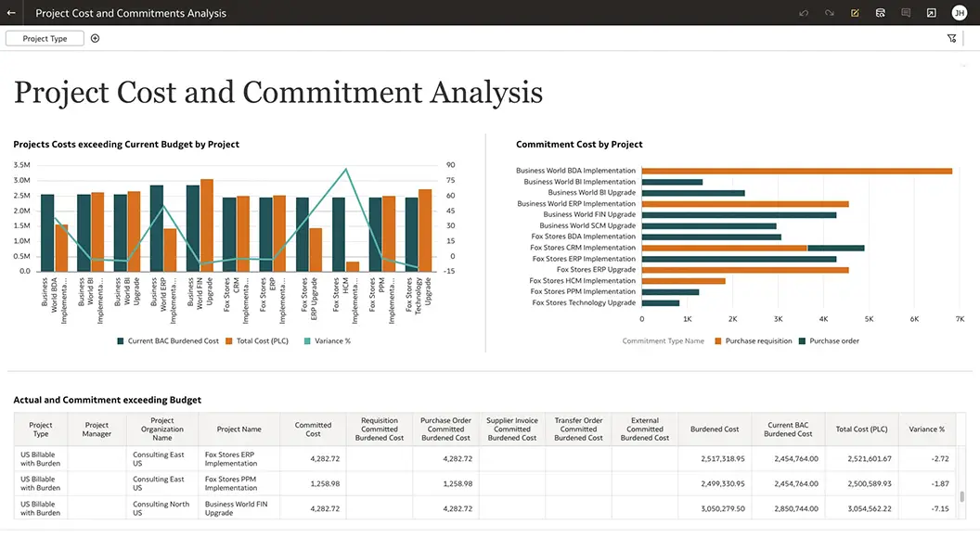Open edit mode with the pencil icon

pos(855,13)
